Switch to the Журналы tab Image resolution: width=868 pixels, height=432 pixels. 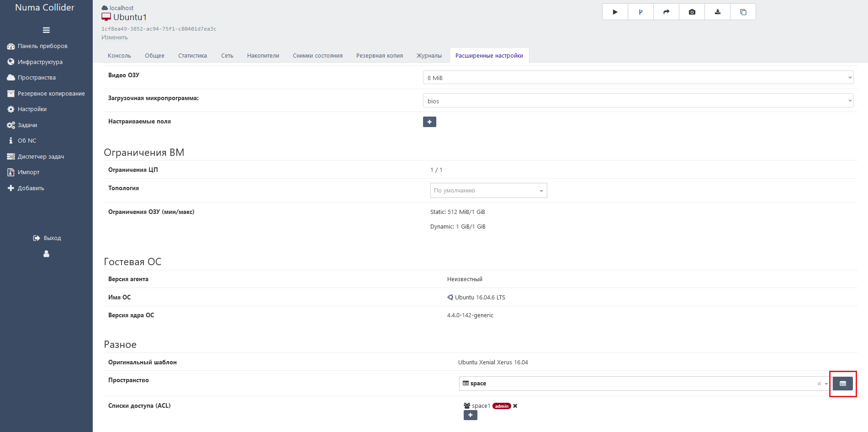[429, 55]
